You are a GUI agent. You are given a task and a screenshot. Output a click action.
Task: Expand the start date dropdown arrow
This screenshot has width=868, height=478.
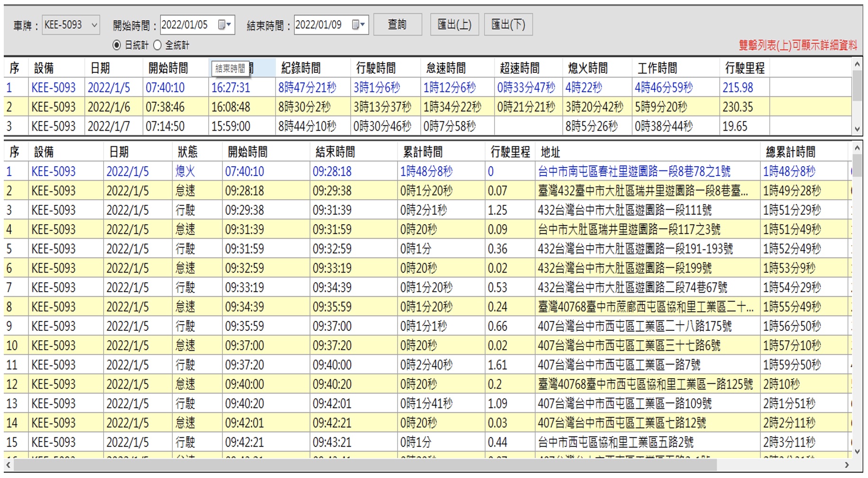point(229,25)
